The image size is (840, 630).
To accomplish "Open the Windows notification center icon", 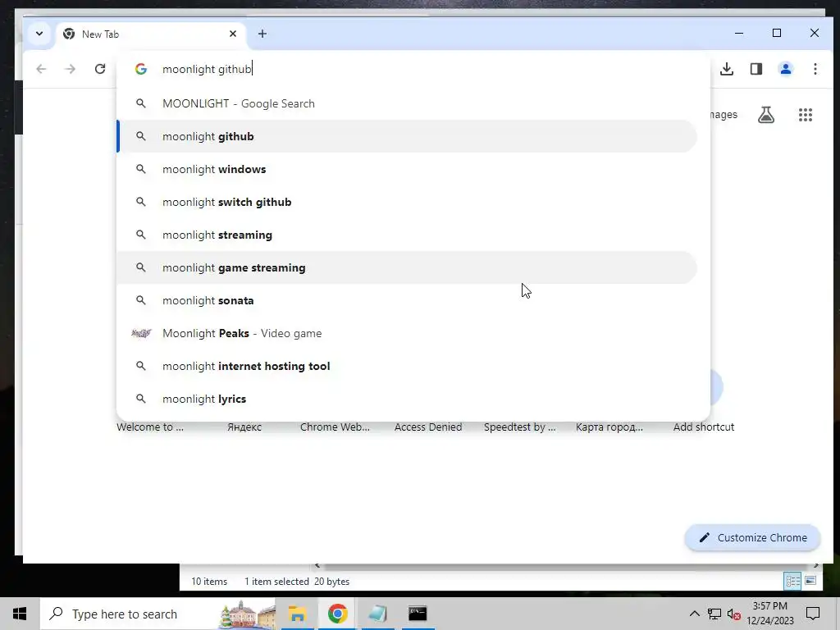I will point(813,614).
